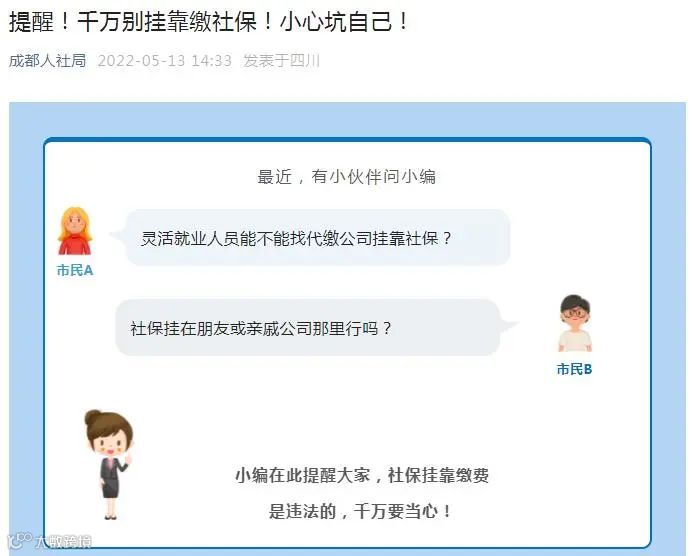Click the line 是违法的，千万要当心
Image resolution: width=692 pixels, height=556 pixels.
(x=360, y=511)
